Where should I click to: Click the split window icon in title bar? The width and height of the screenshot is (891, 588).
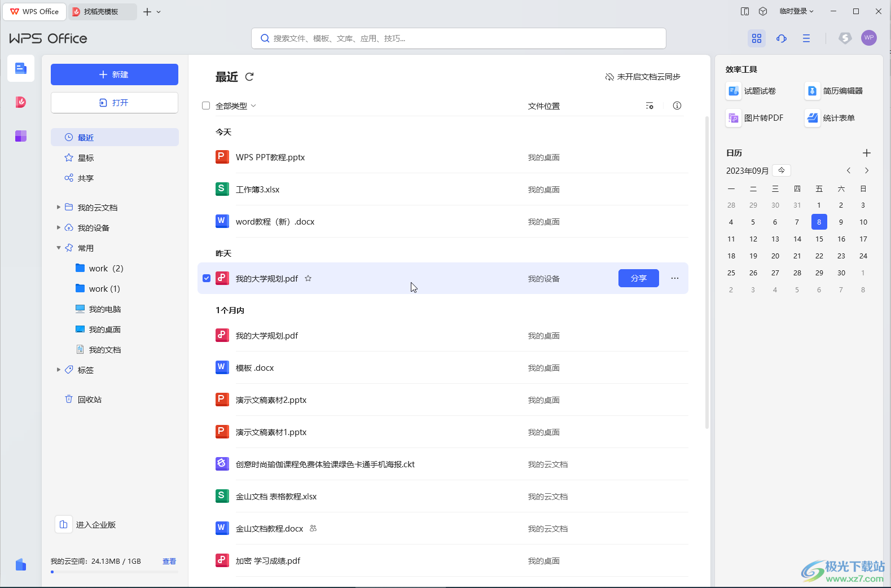click(x=745, y=11)
